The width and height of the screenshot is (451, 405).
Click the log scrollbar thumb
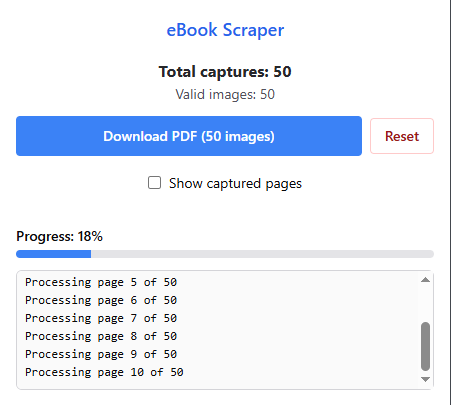[425, 346]
